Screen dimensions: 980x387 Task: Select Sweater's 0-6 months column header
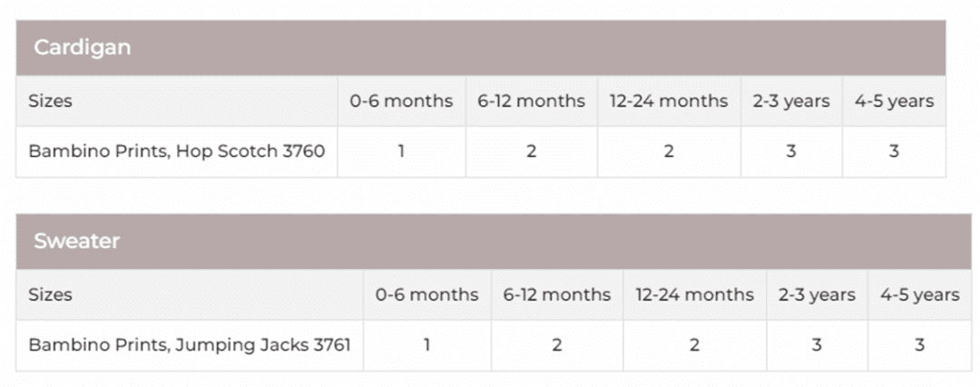pos(426,294)
